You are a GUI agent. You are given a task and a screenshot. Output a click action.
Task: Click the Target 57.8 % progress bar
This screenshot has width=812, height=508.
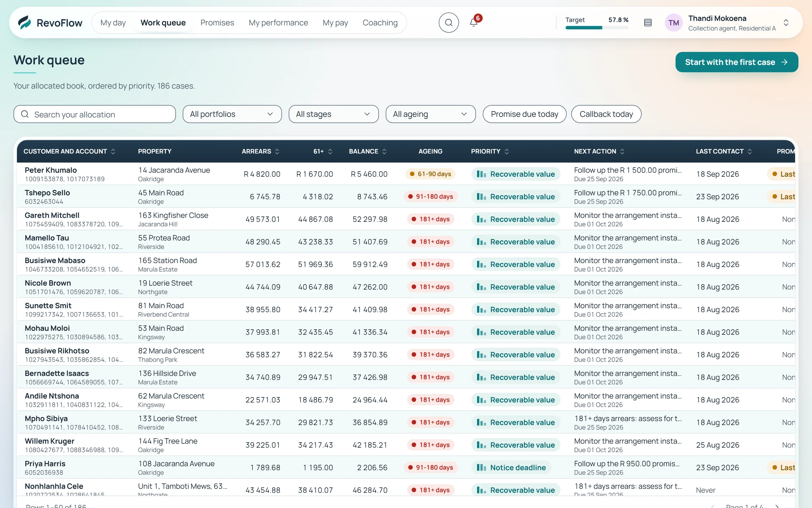pos(597,28)
